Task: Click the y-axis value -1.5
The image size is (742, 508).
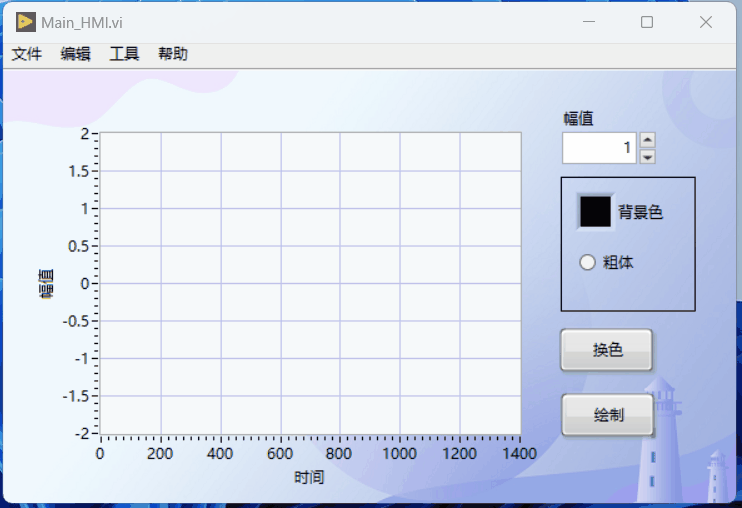Action: [x=76, y=396]
